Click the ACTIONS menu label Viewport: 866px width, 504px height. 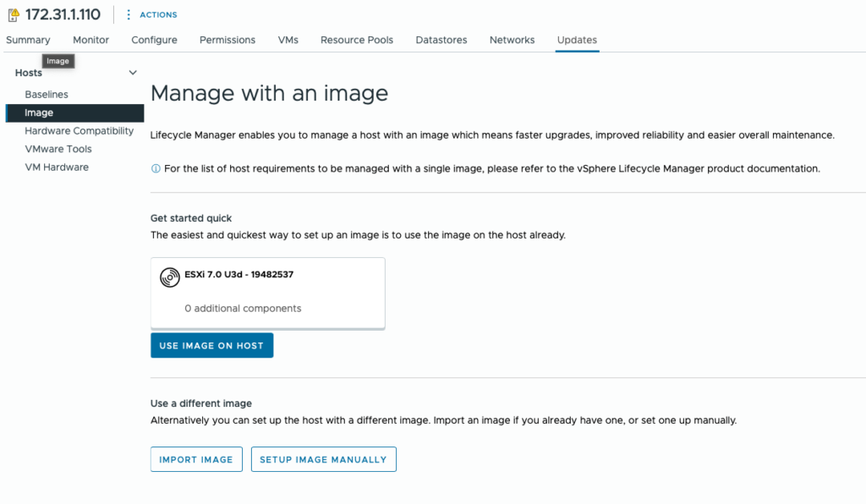point(158,15)
